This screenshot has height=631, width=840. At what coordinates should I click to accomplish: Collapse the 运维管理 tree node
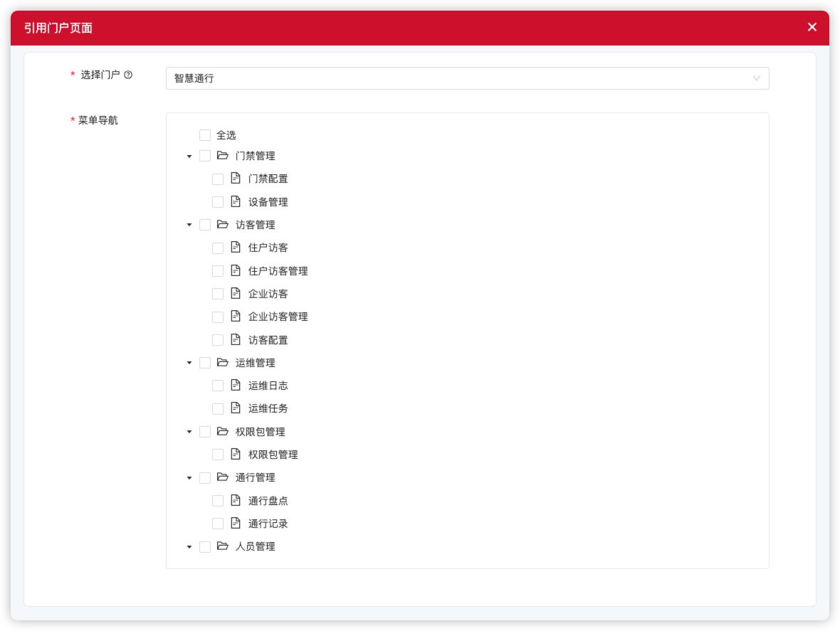(189, 363)
